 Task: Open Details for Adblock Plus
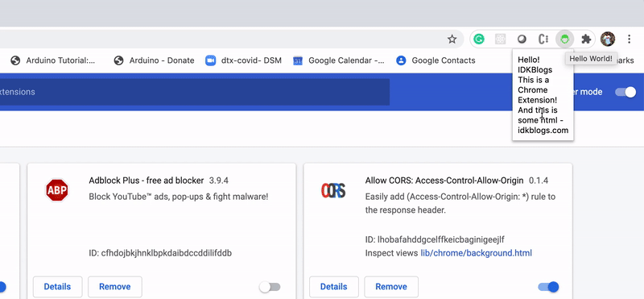point(57,287)
